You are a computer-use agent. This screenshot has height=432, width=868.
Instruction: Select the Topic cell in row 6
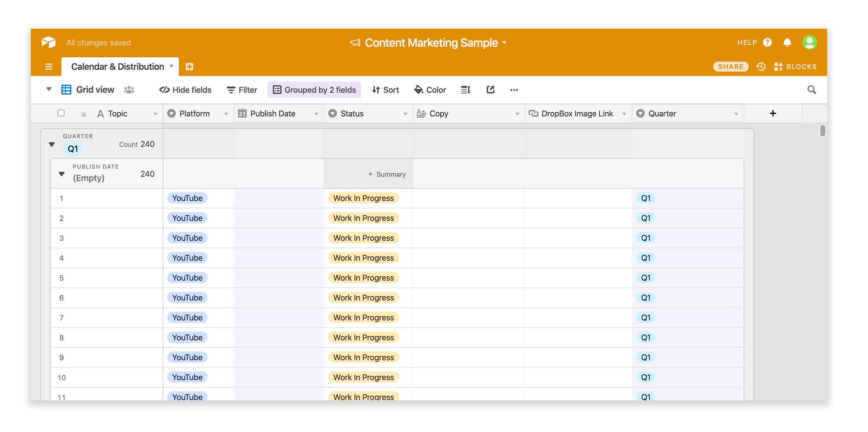pos(107,298)
